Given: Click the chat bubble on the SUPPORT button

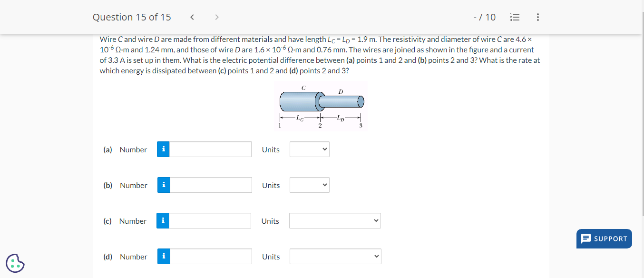Looking at the screenshot, I should pyautogui.click(x=587, y=238).
